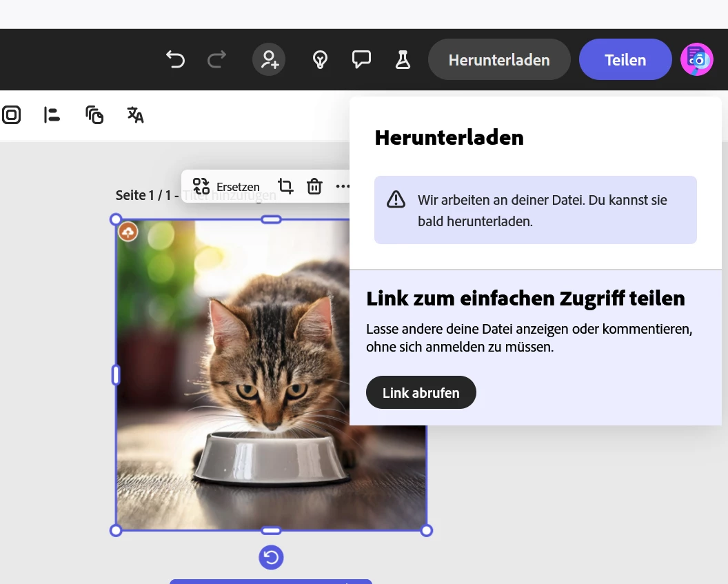Viewport: 728px width, 584px height.
Task: Click the left edge middle handle
Action: click(116, 374)
